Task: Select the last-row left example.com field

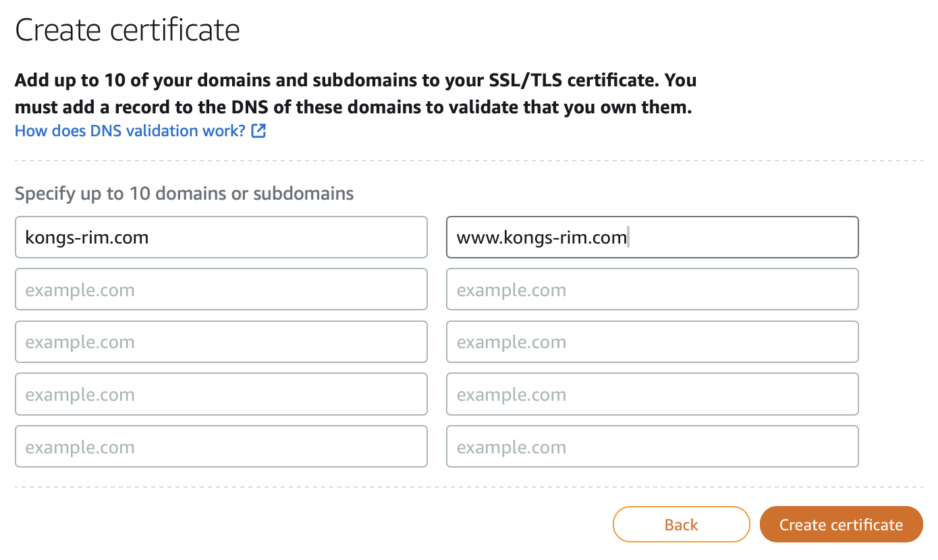Action: [221, 447]
